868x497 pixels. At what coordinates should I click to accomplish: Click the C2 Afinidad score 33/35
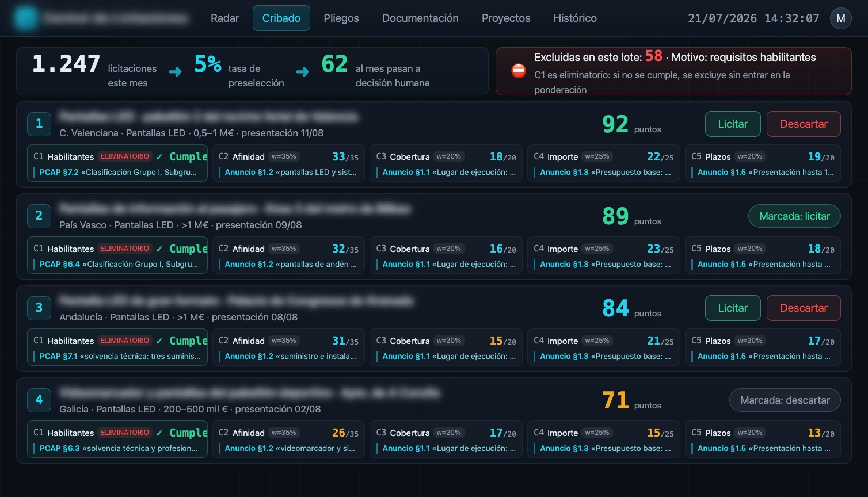345,156
